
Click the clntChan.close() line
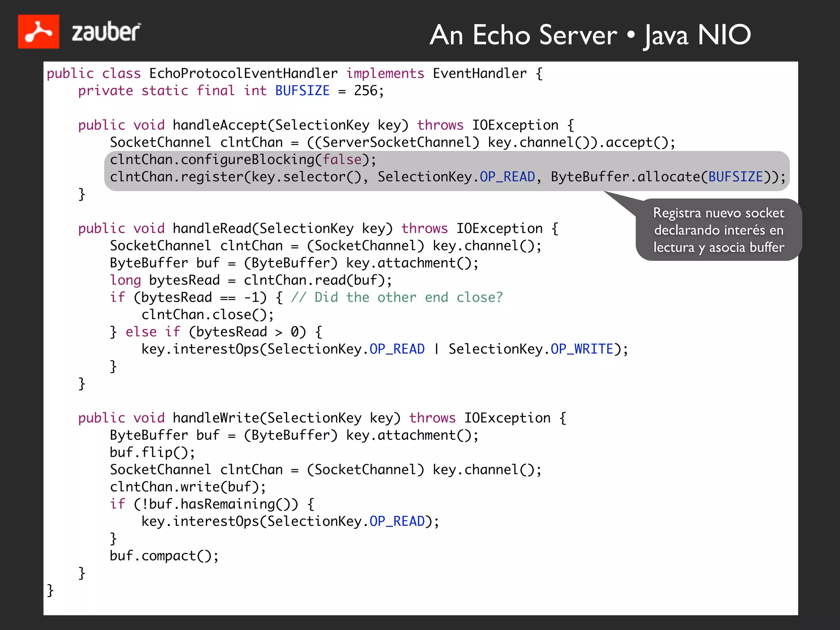[208, 315]
